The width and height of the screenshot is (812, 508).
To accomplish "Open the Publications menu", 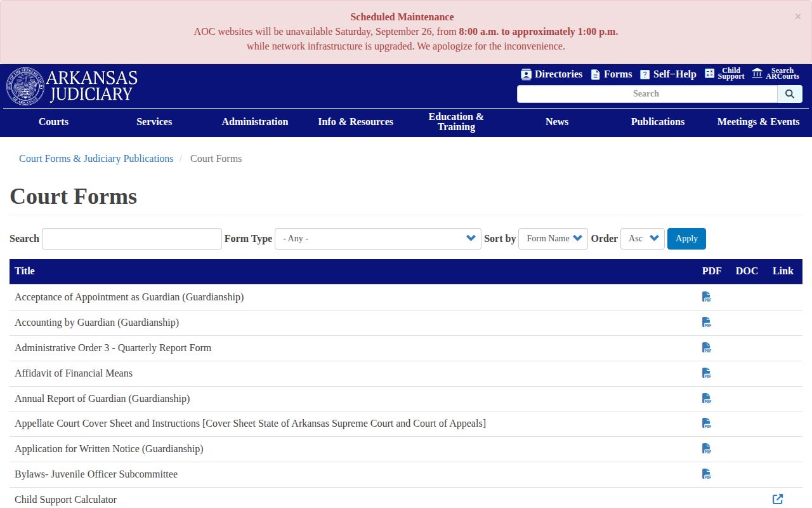I will pos(658,122).
